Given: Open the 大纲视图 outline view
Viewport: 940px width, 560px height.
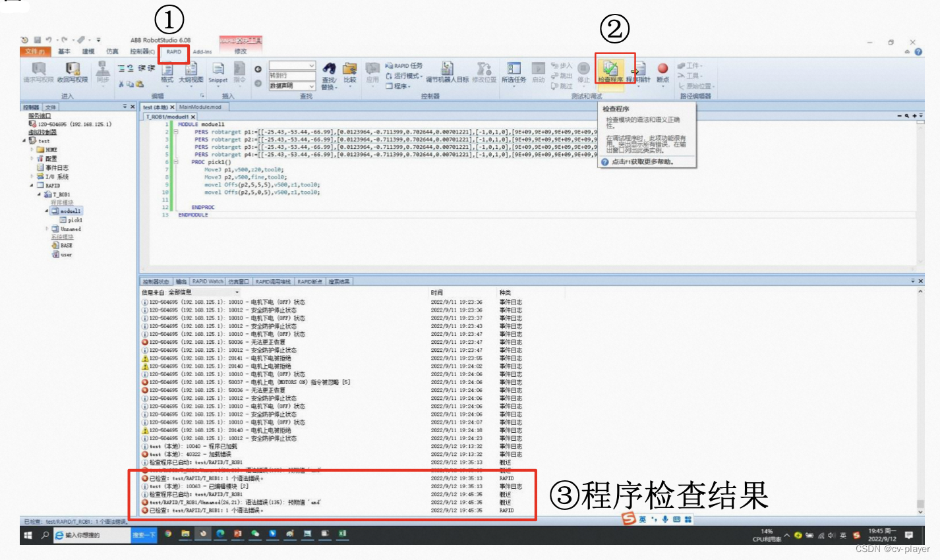Looking at the screenshot, I should (x=191, y=72).
